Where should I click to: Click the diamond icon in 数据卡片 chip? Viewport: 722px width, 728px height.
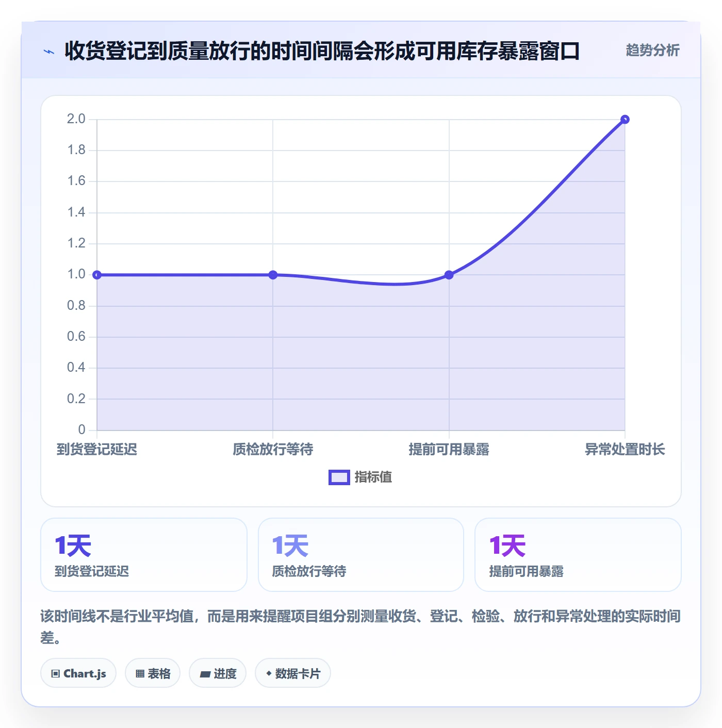pyautogui.click(x=269, y=673)
